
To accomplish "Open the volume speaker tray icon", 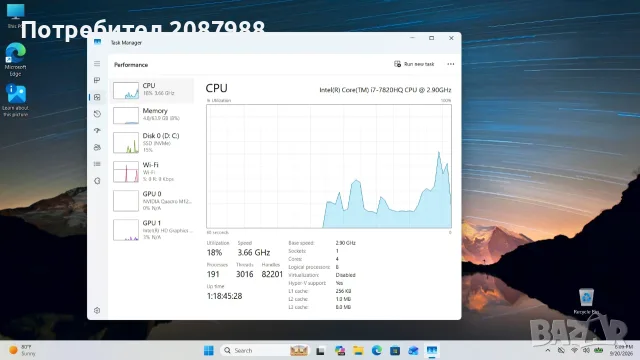I will tap(586, 351).
